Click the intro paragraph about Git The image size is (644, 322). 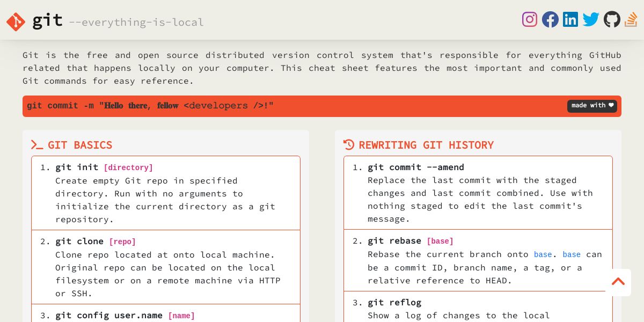tap(322, 68)
